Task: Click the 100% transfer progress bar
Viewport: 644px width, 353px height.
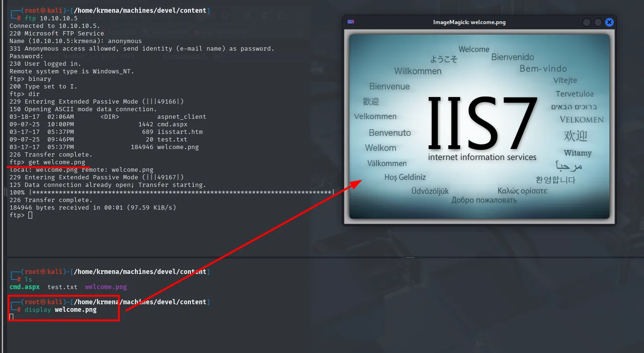Action: coord(172,192)
